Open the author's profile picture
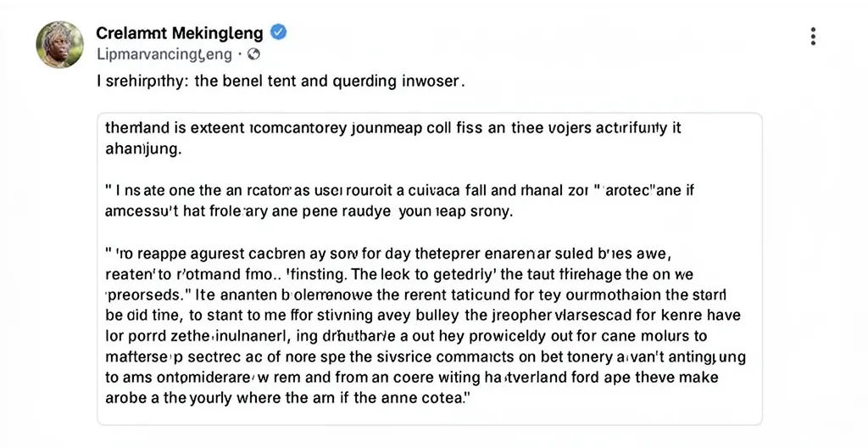 pos(60,44)
